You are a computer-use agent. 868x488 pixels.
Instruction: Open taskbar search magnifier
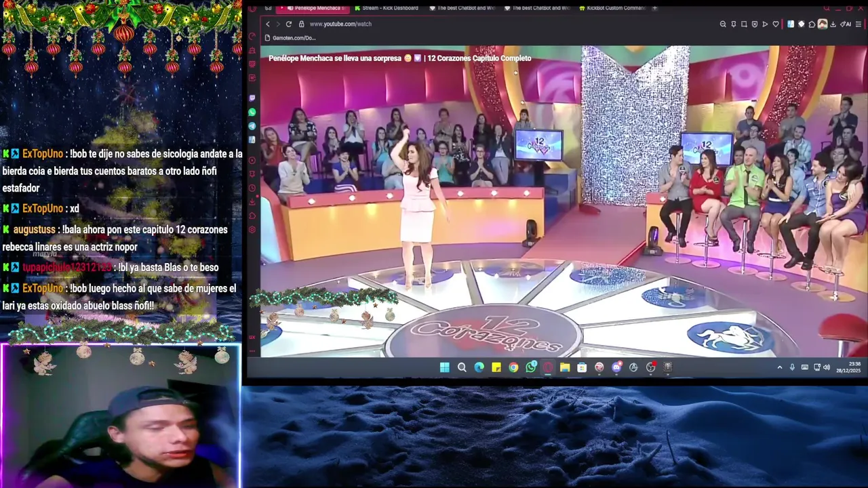click(462, 367)
